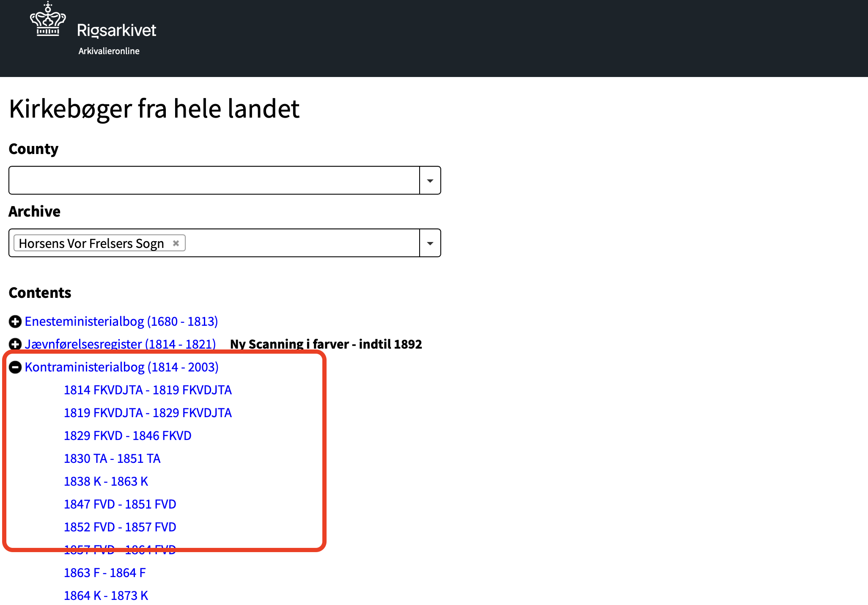Click the Arkivalieronline link in the header
868x605 pixels.
coord(109,50)
